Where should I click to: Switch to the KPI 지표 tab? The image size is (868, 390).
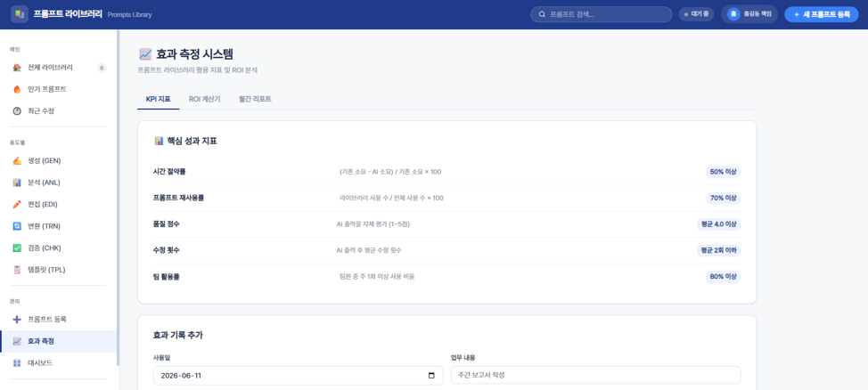(159, 99)
